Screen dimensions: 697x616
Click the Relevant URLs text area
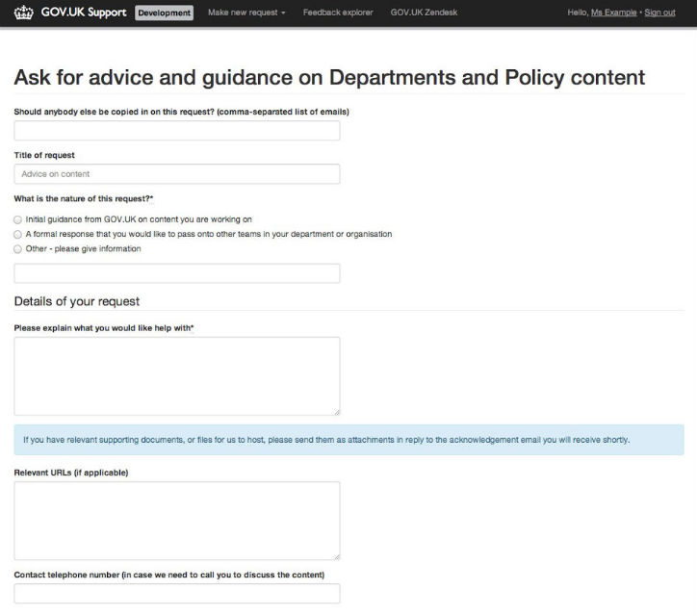177,521
